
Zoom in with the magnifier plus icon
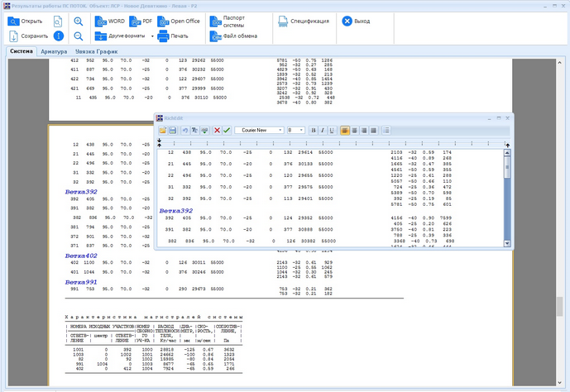tap(79, 22)
